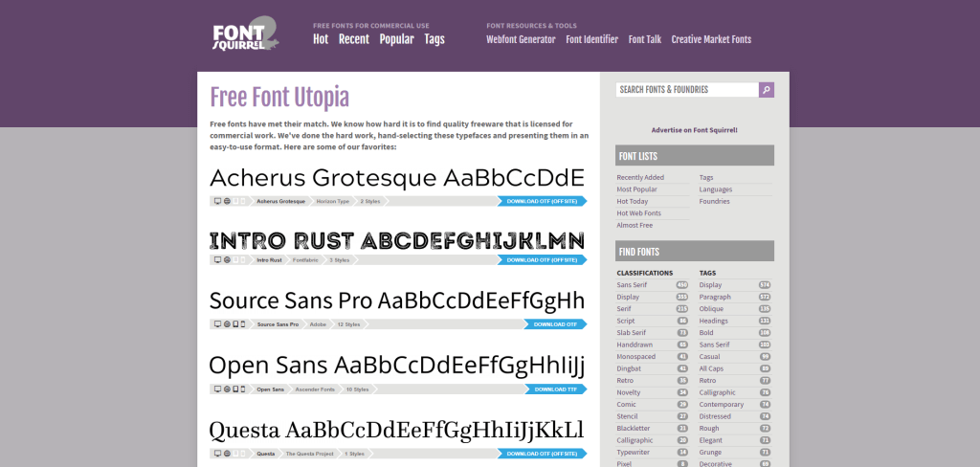Viewport: 980px width, 467px height.
Task: Click desktop license icon for Acherus Grotesque
Action: tap(217, 201)
